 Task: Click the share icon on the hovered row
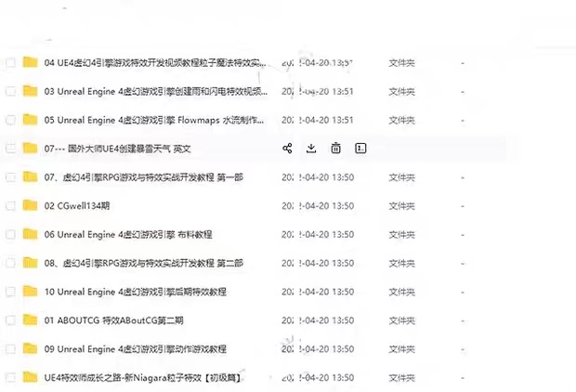(x=287, y=149)
